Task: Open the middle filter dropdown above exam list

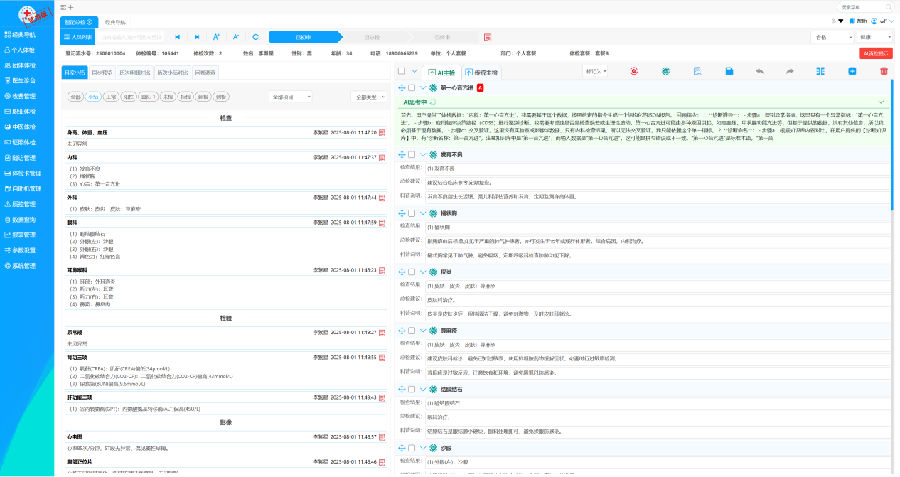Action: pos(289,97)
